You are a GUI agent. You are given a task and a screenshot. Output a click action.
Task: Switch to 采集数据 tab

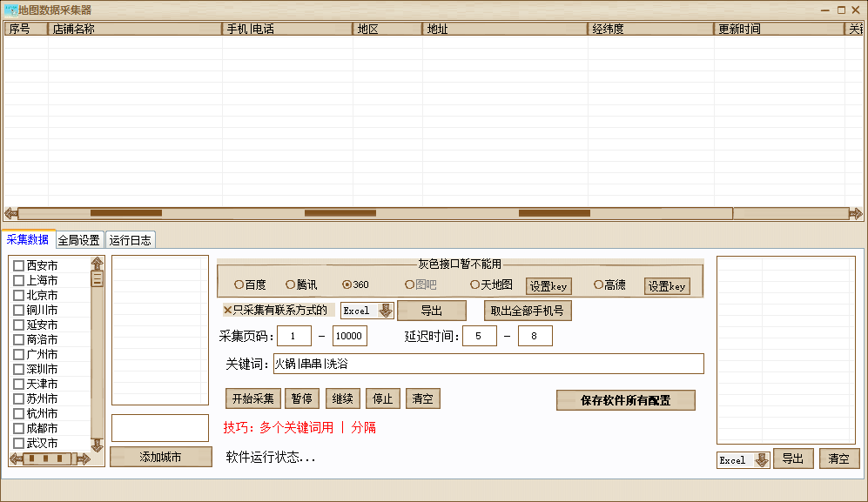28,239
